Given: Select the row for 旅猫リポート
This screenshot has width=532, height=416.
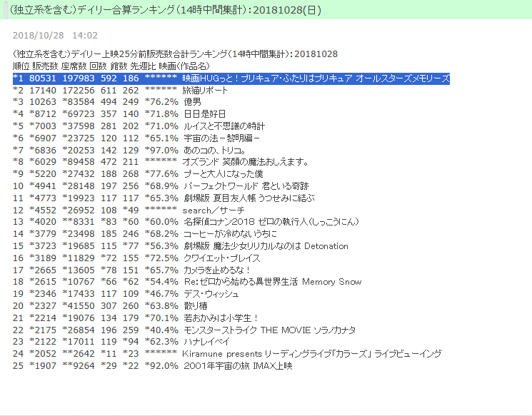Looking at the screenshot, I should (120, 90).
